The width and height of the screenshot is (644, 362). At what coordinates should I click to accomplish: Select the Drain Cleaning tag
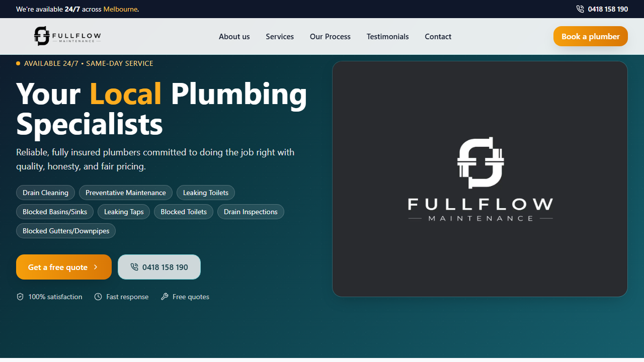point(45,193)
